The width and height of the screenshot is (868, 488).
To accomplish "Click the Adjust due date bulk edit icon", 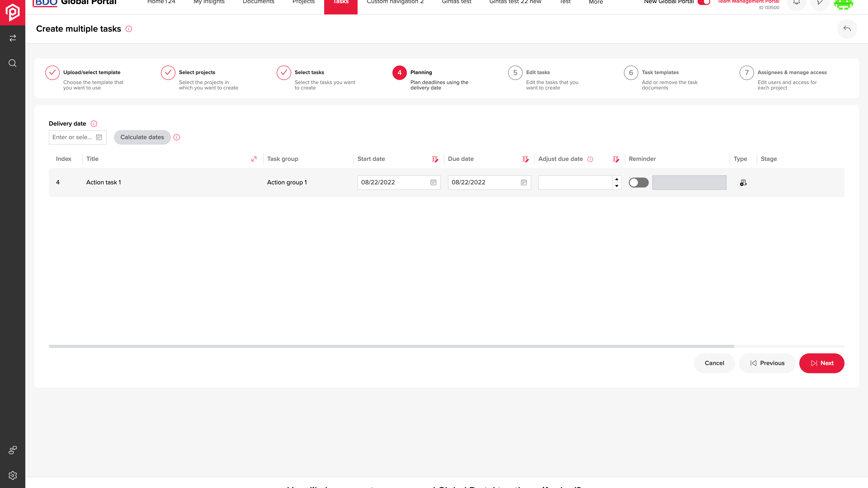I will click(x=616, y=159).
